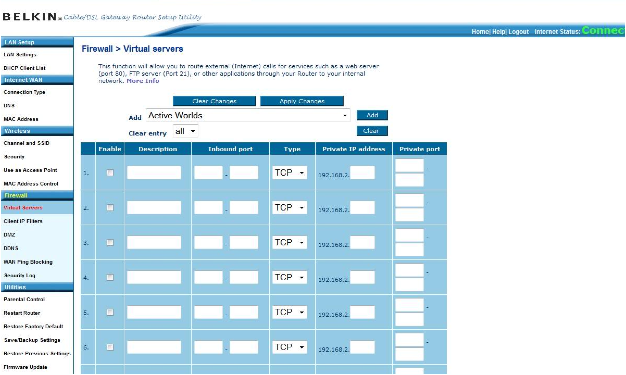Viewport: 626px width, 375px height.
Task: Open DMZ in the sidebar
Action: tap(9, 235)
